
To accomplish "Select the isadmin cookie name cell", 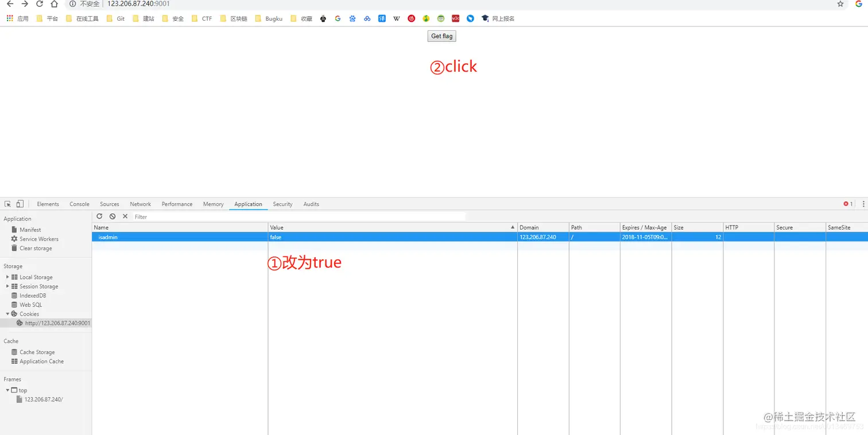I will point(180,237).
